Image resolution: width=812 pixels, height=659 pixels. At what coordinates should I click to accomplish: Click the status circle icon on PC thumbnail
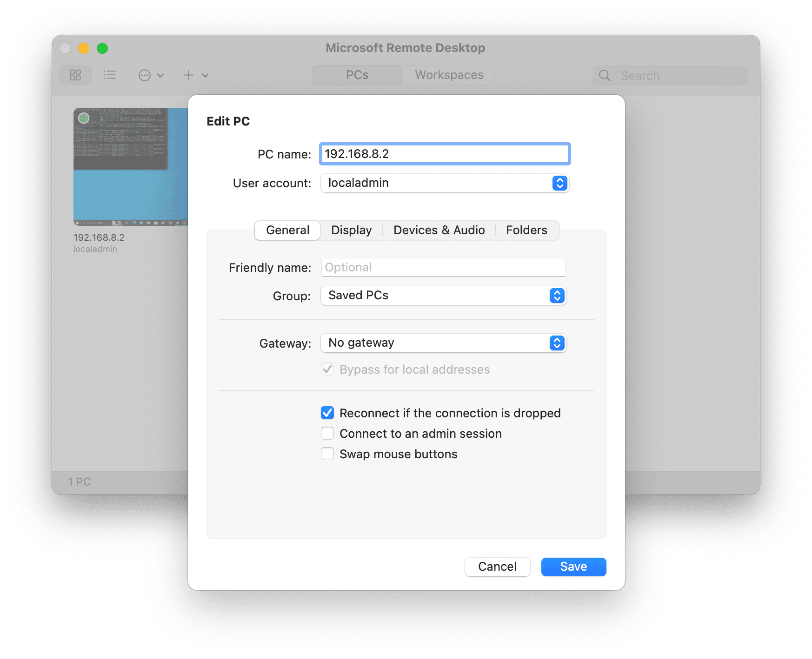pyautogui.click(x=84, y=118)
